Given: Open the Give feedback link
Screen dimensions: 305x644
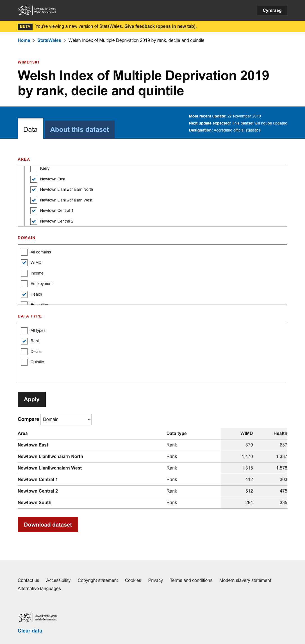Looking at the screenshot, I should point(160,26).
